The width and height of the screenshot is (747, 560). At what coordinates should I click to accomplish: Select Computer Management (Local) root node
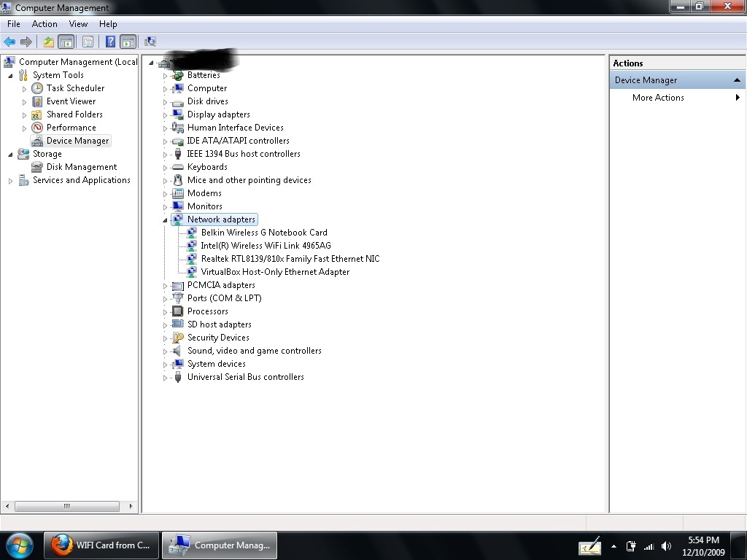click(78, 62)
